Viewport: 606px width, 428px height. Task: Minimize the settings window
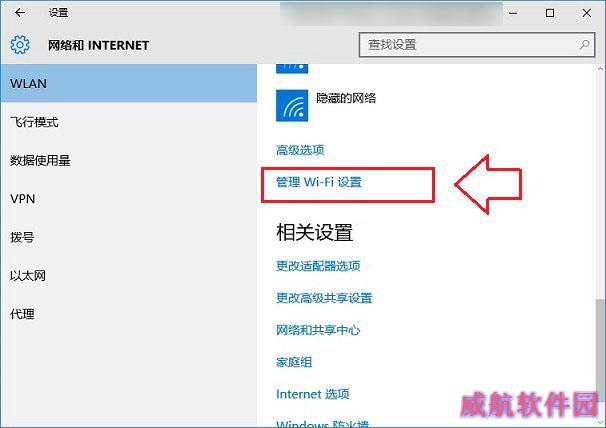(x=513, y=13)
